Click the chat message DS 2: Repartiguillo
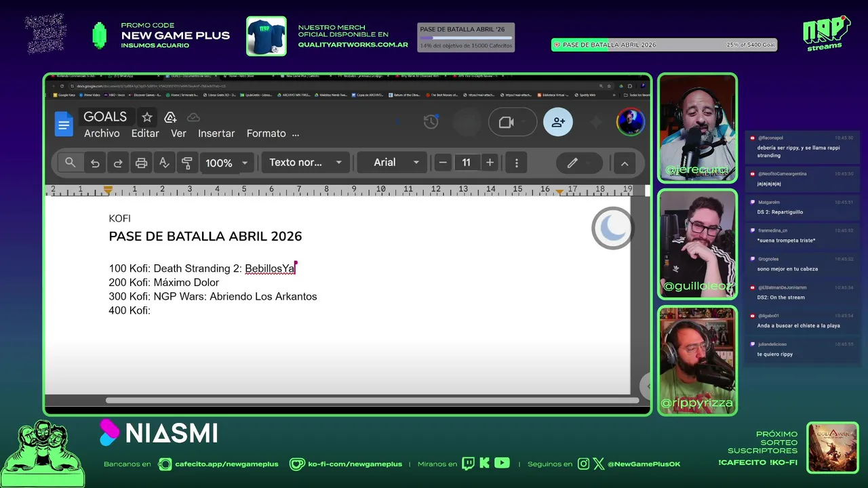Image resolution: width=868 pixels, height=488 pixels. 780,212
